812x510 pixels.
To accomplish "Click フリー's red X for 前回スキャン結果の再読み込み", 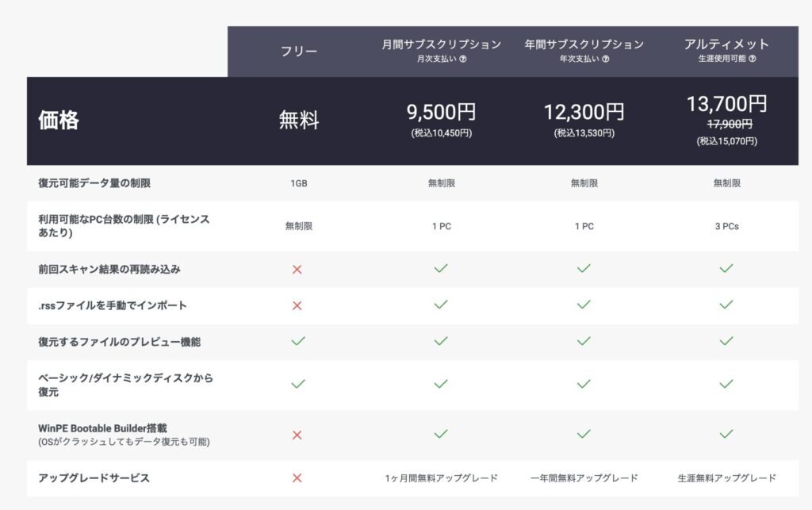I will point(298,269).
